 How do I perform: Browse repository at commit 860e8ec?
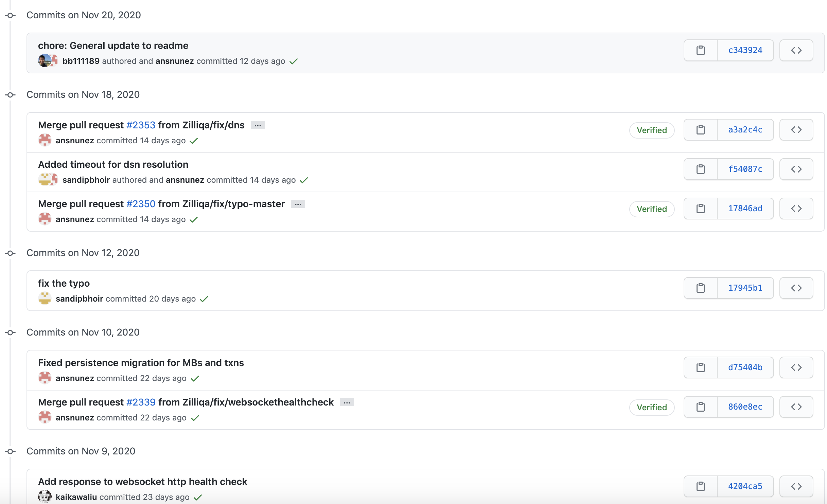(x=796, y=407)
